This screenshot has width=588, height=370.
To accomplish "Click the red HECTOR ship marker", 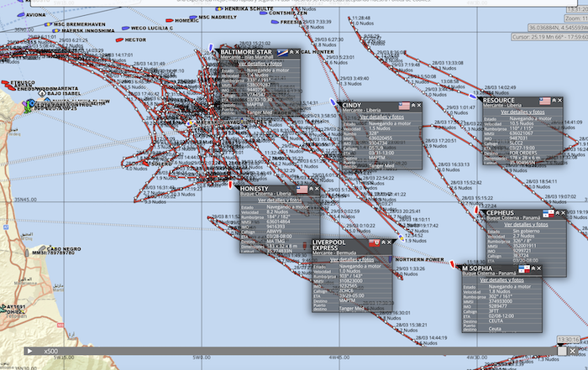I will (119, 39).
